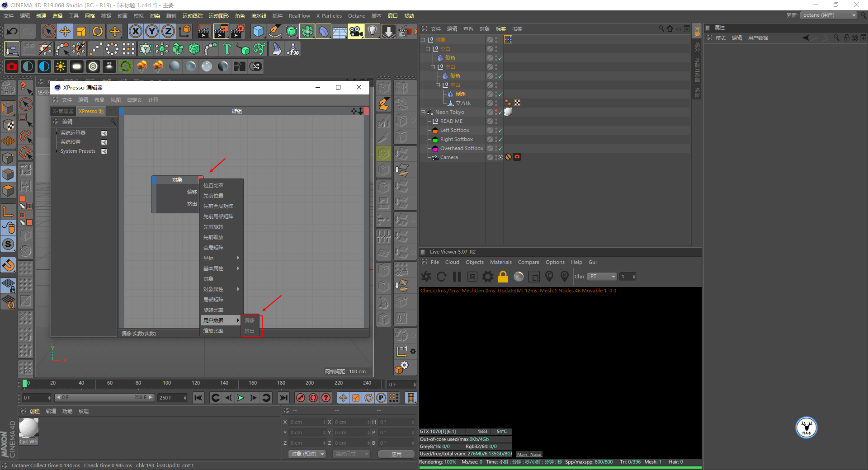This screenshot has width=868, height=470.
Task: Select 偏移 in the 用户数据 submenu
Action: click(x=250, y=320)
